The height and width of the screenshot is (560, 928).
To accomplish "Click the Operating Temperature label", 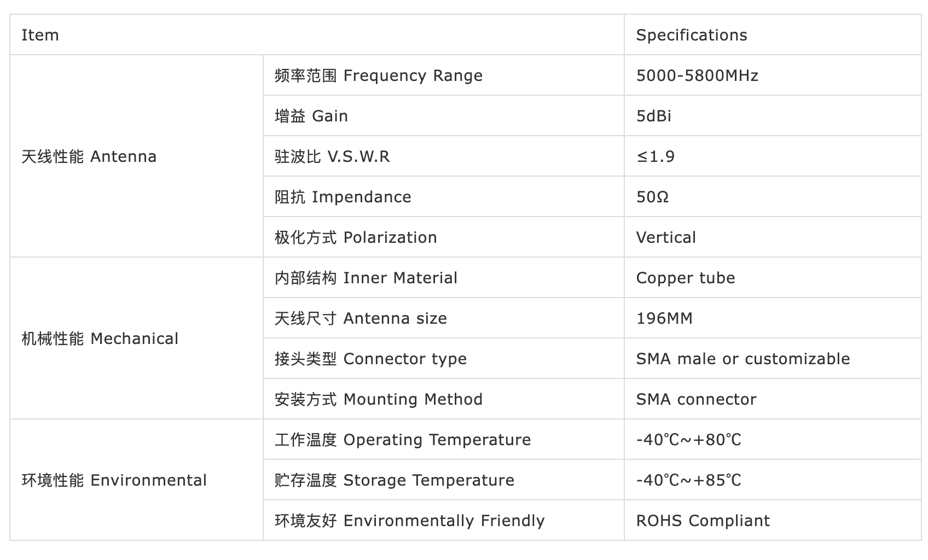I will 402,440.
